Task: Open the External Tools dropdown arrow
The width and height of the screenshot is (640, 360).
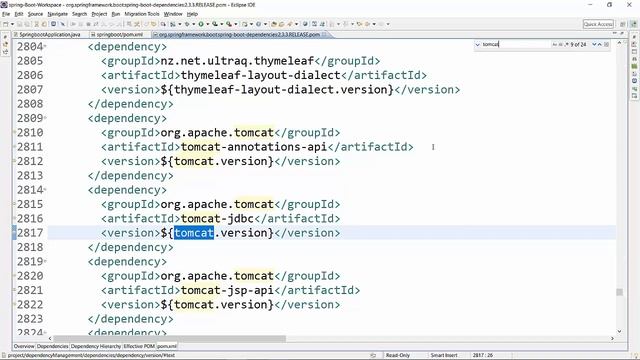Action: pos(235,24)
